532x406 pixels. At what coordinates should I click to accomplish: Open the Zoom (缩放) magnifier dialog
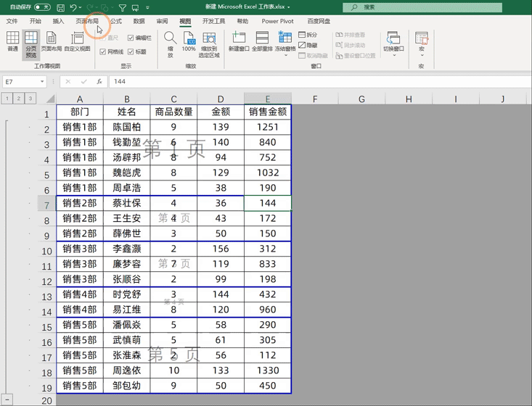tap(170, 44)
